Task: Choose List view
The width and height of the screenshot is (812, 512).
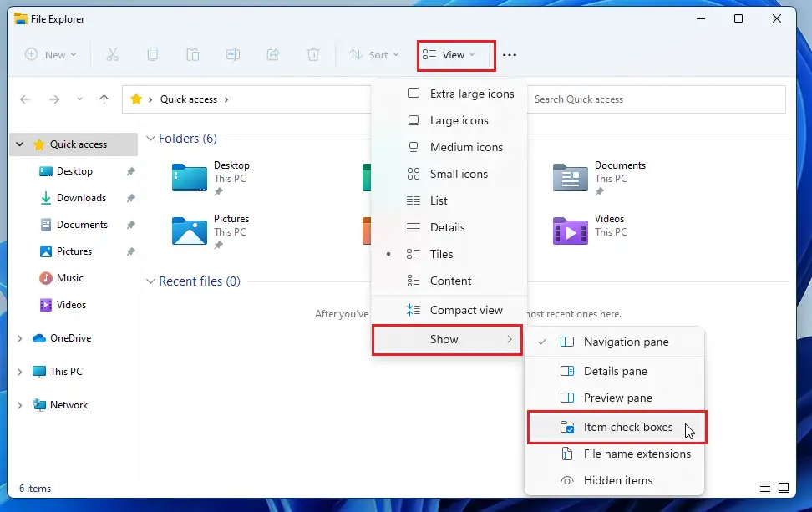Action: click(x=449, y=200)
